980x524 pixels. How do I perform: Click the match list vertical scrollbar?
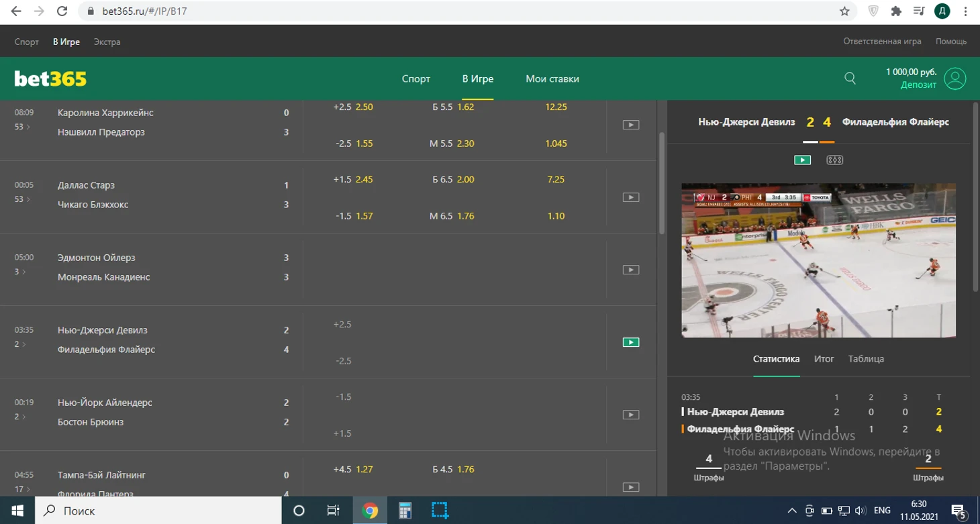[x=662, y=182]
